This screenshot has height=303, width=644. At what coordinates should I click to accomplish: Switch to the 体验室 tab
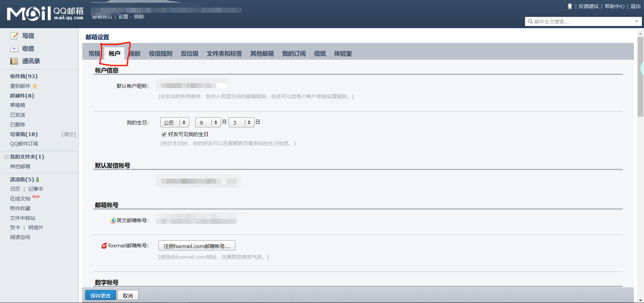[x=343, y=54]
